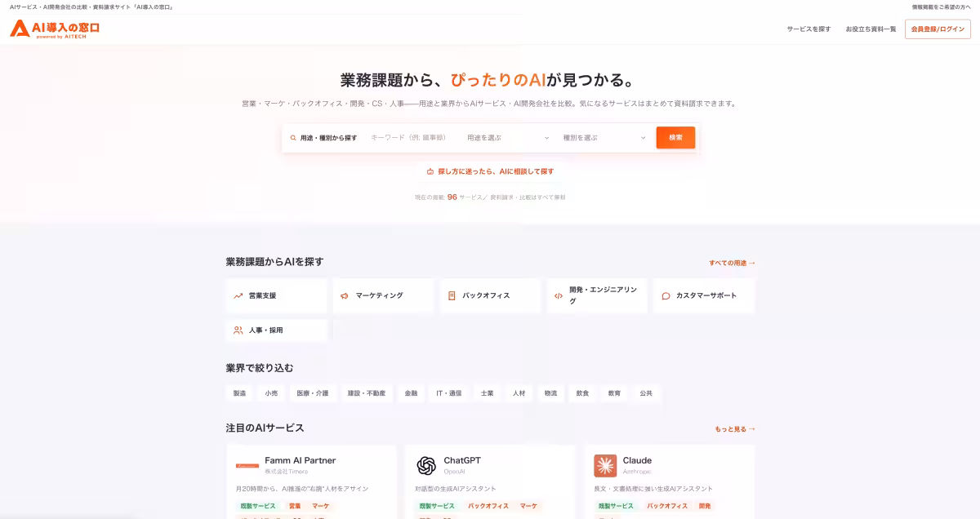Click the ChatGPT logo icon
The height and width of the screenshot is (519, 980).
(x=426, y=465)
